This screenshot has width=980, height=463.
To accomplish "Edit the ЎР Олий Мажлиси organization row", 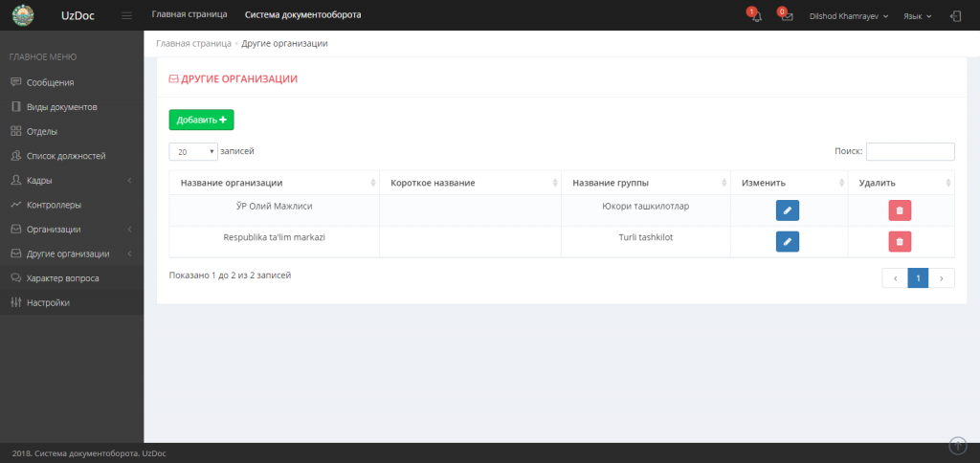I will (x=787, y=210).
